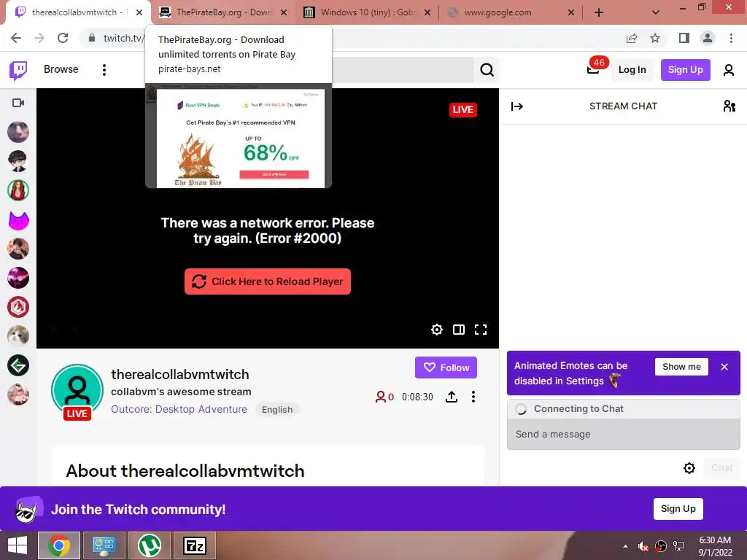Viewport: 747px width, 560px height.
Task: Open the Chrome profile avatar button
Action: click(708, 38)
